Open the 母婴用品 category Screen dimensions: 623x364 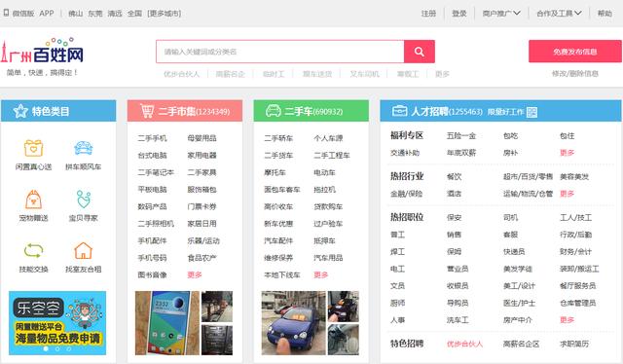coord(202,138)
